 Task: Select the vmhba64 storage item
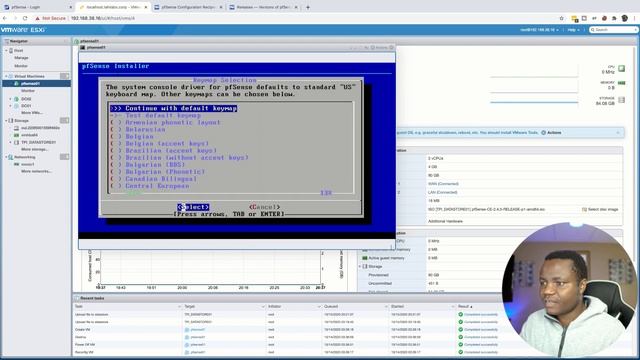click(x=29, y=135)
